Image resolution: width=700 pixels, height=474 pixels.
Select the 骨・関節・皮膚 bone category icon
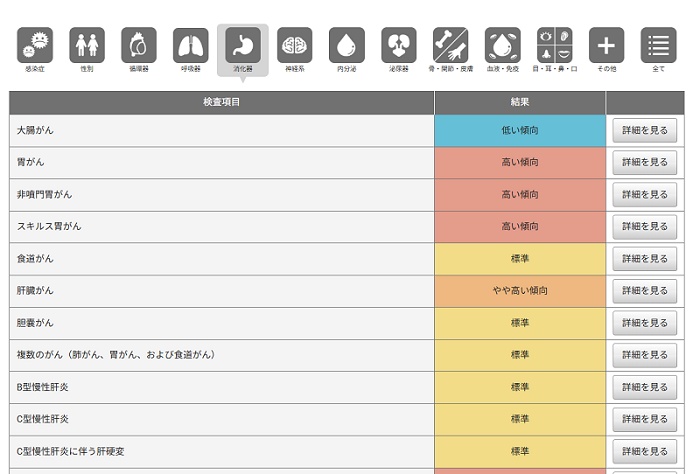click(451, 46)
